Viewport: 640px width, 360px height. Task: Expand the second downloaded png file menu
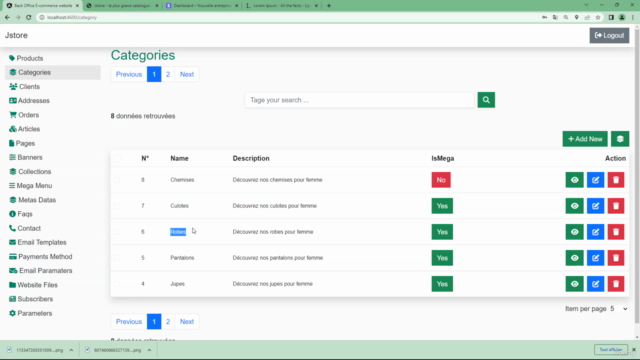pos(149,350)
